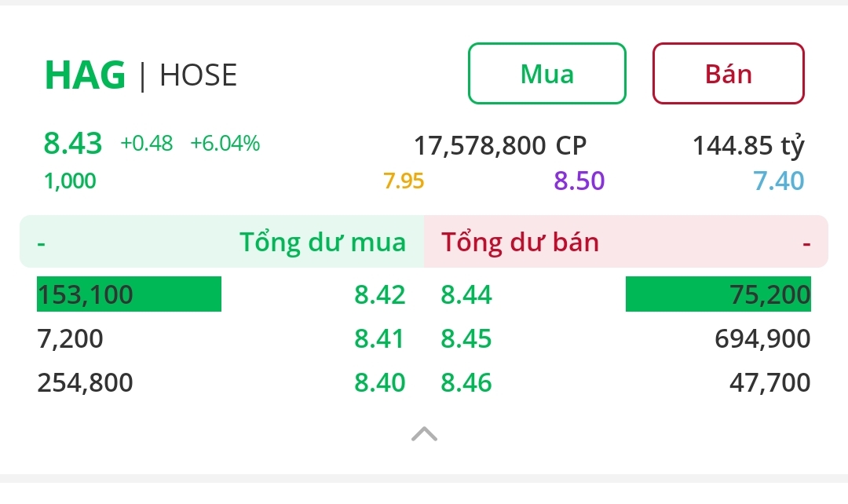Tap bid price 8.41
This screenshot has width=848, height=504.
click(380, 338)
